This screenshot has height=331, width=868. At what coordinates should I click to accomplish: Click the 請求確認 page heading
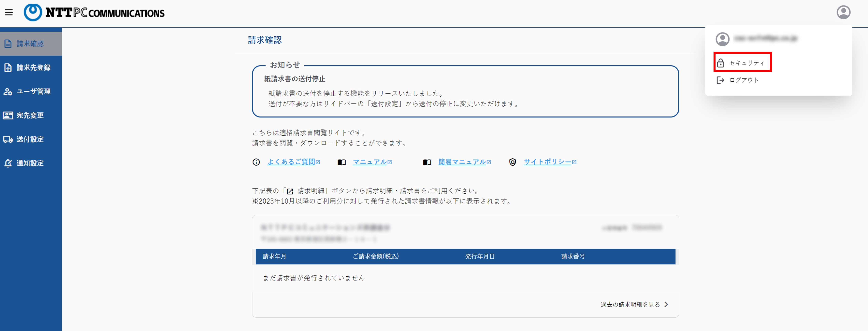(x=265, y=40)
